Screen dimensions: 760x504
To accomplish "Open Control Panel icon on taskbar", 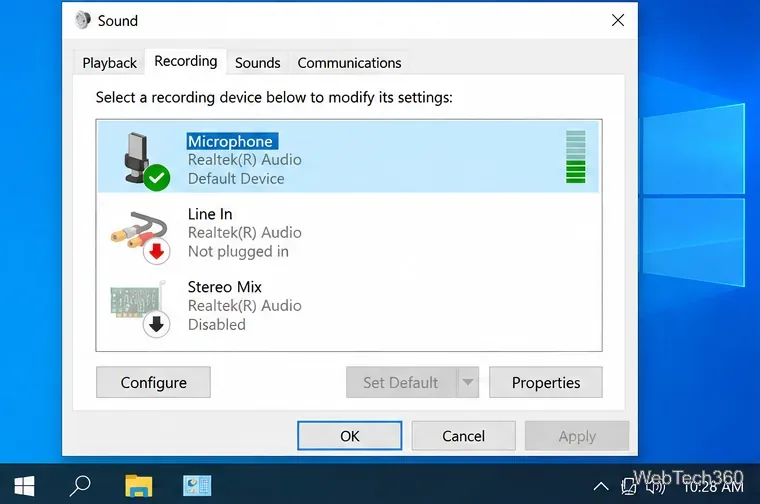I will (197, 486).
